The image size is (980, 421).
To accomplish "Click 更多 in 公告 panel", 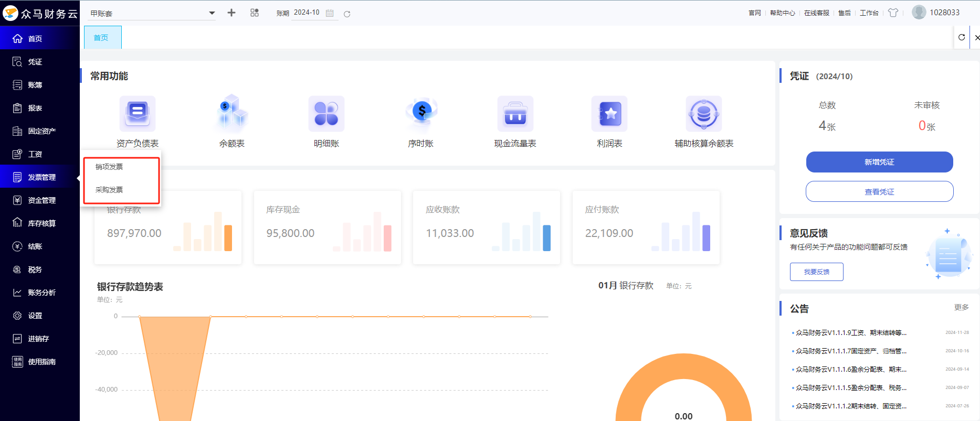I will (x=961, y=307).
